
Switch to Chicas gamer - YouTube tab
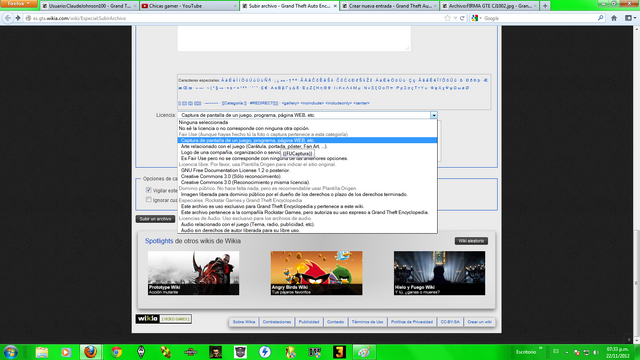point(189,6)
